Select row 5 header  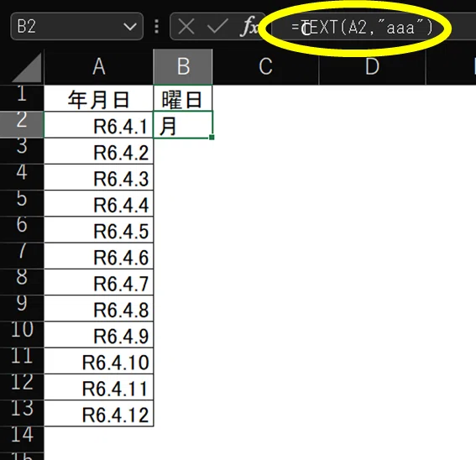(x=22, y=203)
